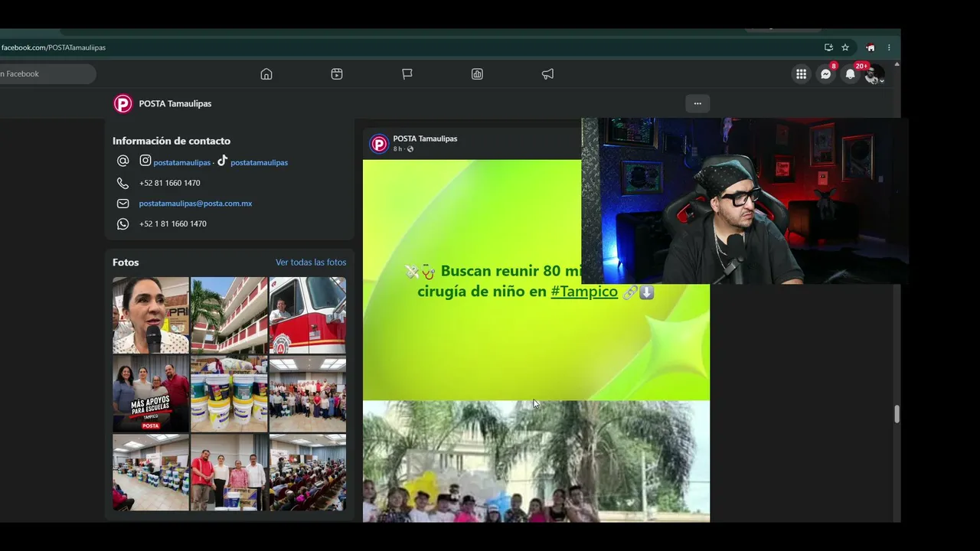Open the Más apoyos para escuelas photo

(x=151, y=394)
